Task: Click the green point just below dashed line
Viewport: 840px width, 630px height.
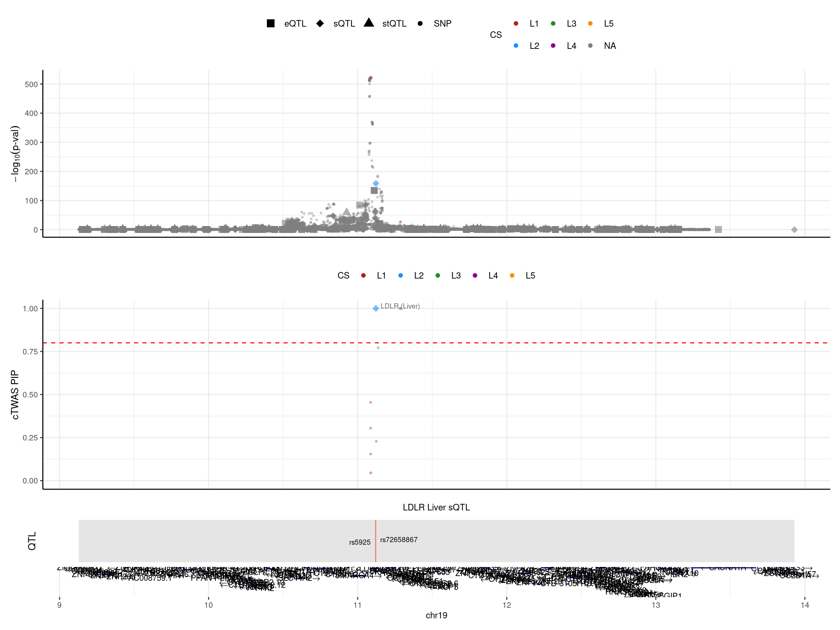Action: 378,348
